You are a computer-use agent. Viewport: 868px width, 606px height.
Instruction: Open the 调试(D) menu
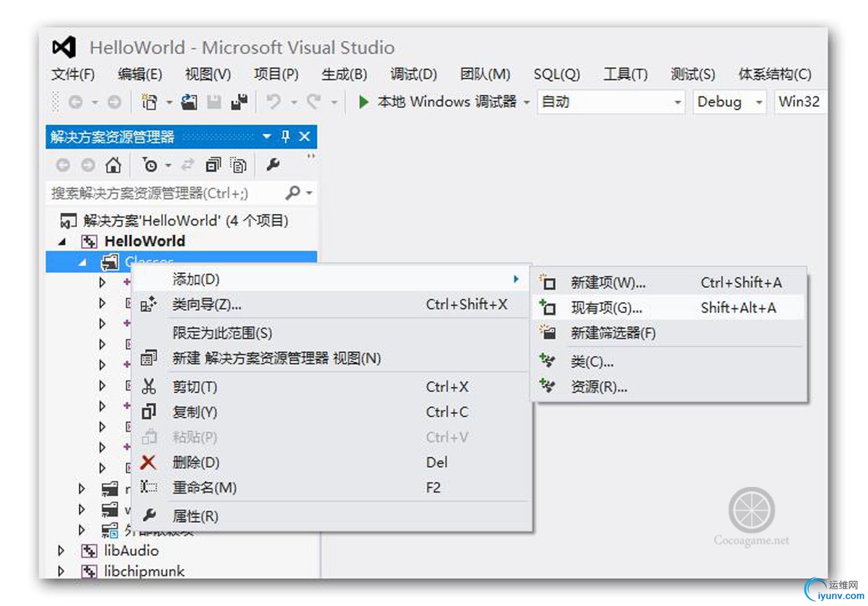[x=414, y=74]
